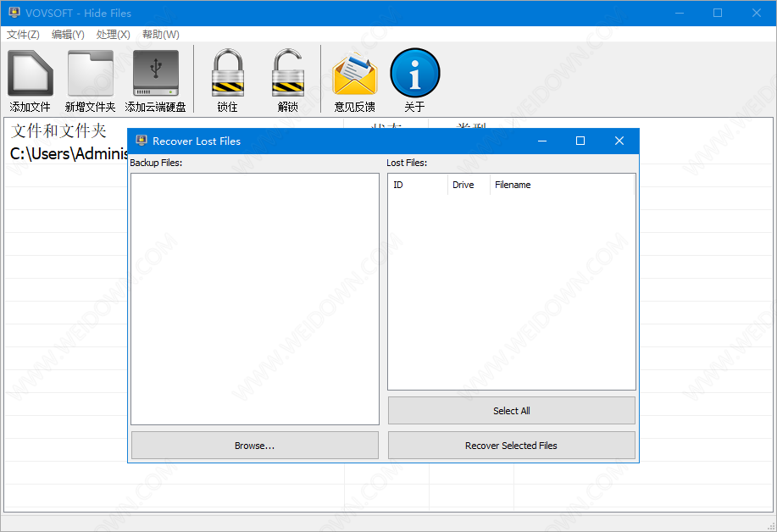
Task: Click the 解锁 open padlock icon
Action: coord(287,72)
